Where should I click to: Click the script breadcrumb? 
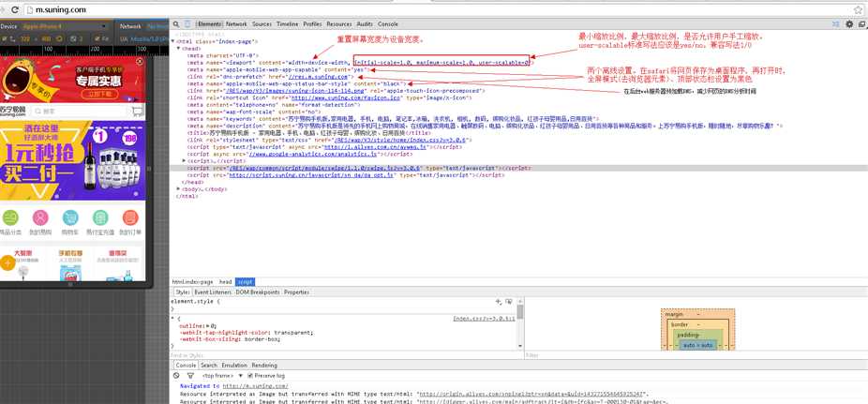(x=245, y=282)
